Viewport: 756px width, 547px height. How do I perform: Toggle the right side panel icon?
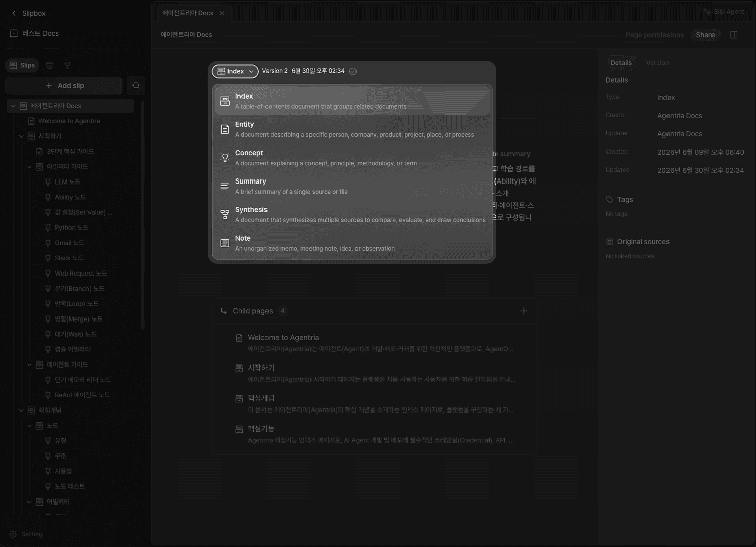(x=734, y=35)
